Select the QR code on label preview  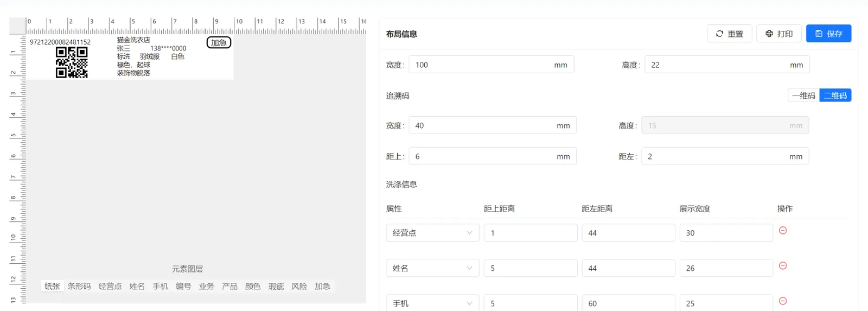[72, 62]
